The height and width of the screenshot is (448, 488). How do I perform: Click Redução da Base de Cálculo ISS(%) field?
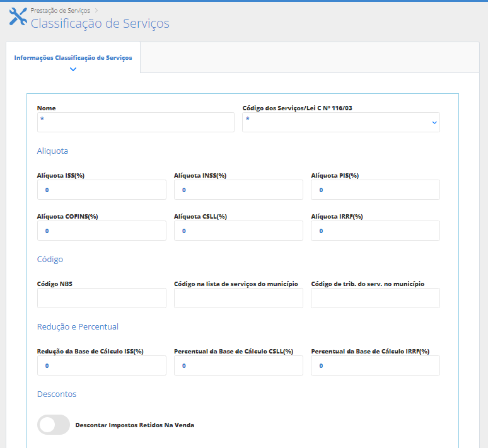click(102, 365)
